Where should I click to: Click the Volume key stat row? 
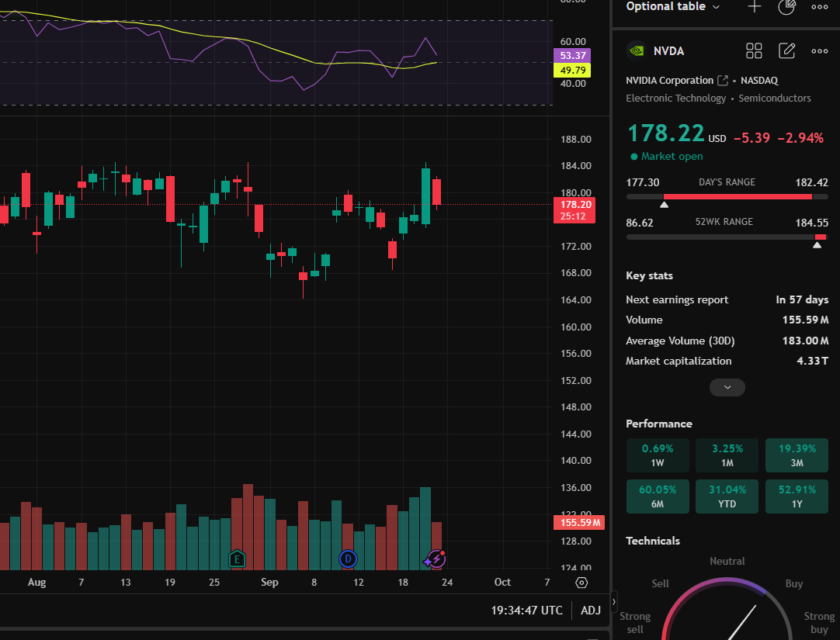(x=727, y=320)
